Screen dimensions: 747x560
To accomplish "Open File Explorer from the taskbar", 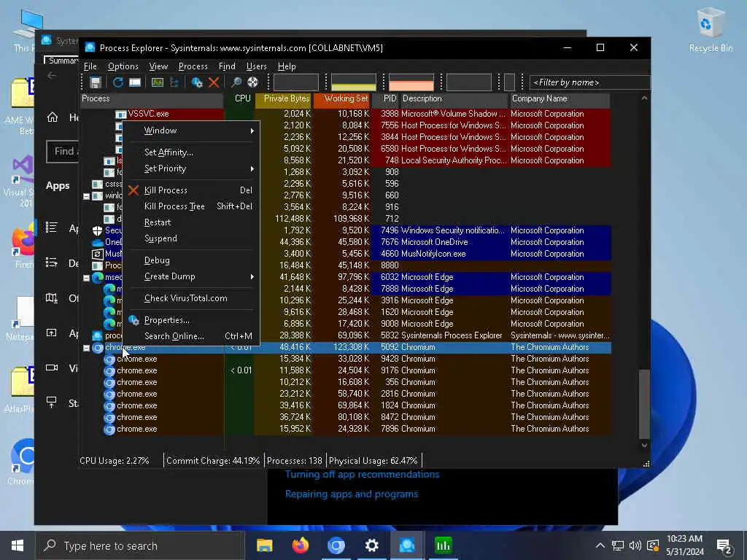I will (x=264, y=545).
